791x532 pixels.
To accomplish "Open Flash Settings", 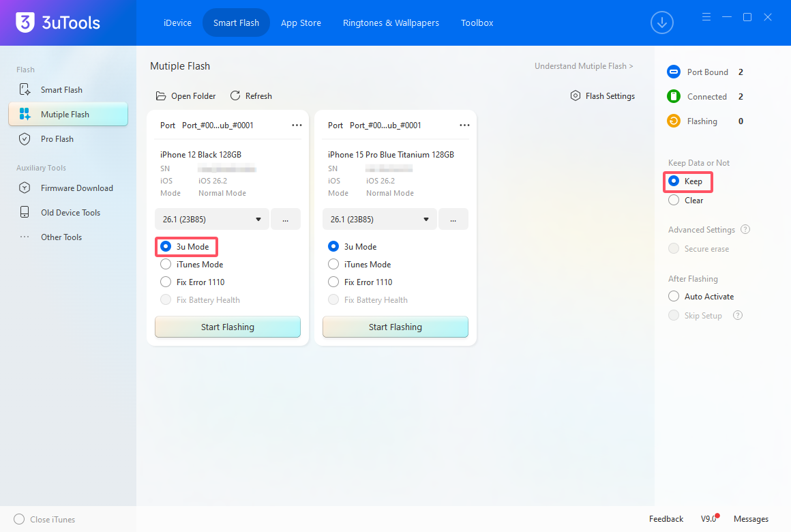I will click(603, 95).
